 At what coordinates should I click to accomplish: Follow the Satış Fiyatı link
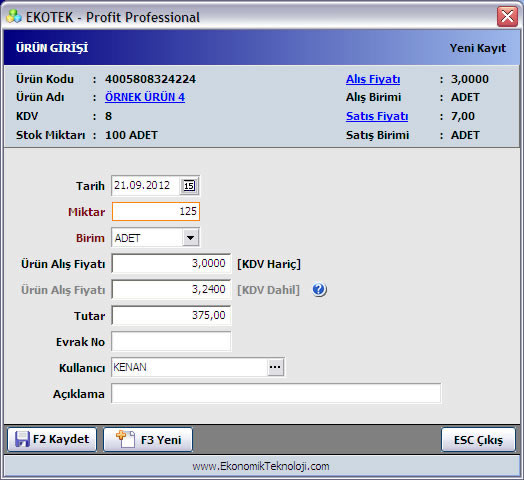377,116
